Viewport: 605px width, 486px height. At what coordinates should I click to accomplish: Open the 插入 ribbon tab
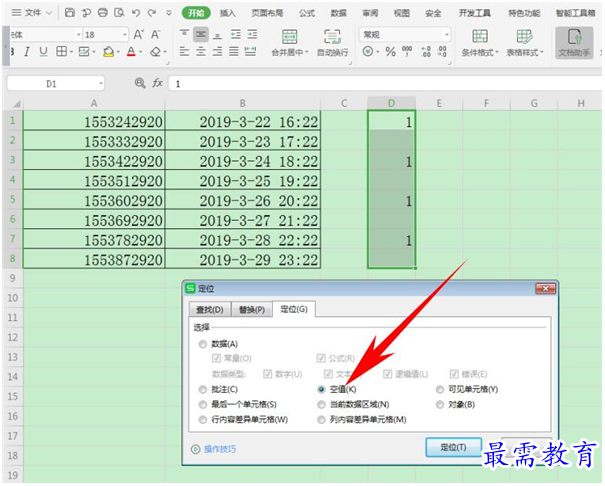[x=228, y=13]
